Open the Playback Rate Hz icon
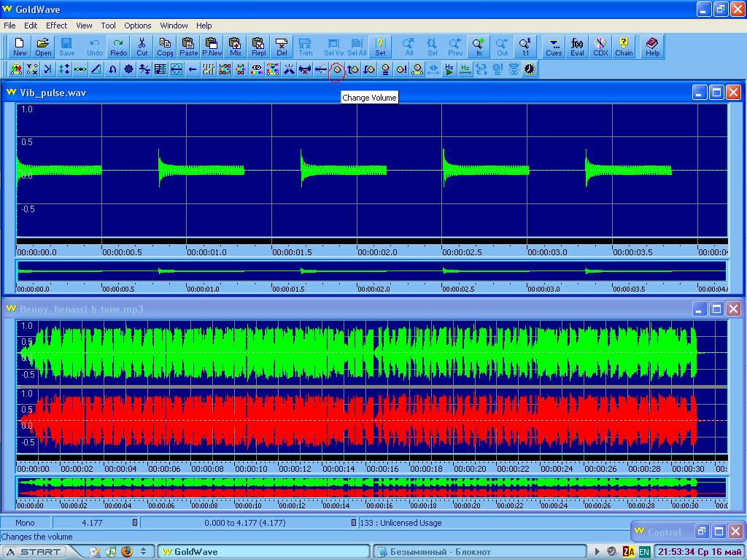The width and height of the screenshot is (747, 560). coord(449,69)
